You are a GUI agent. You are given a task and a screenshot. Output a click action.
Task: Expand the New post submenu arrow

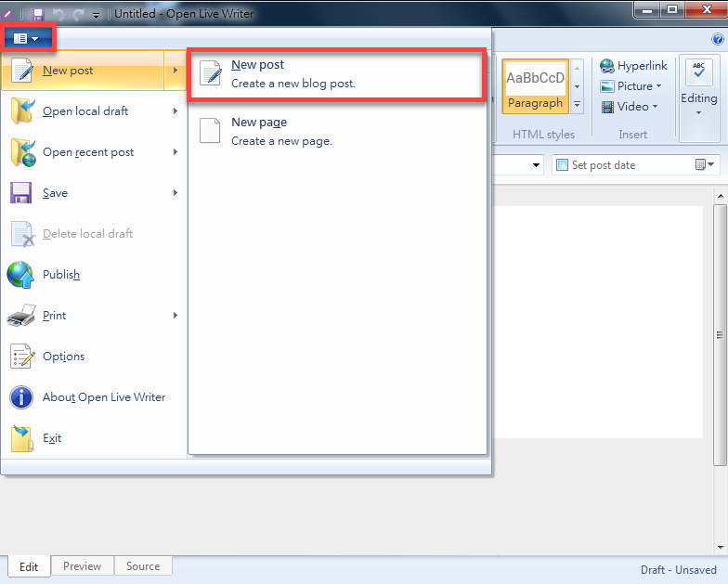click(175, 71)
